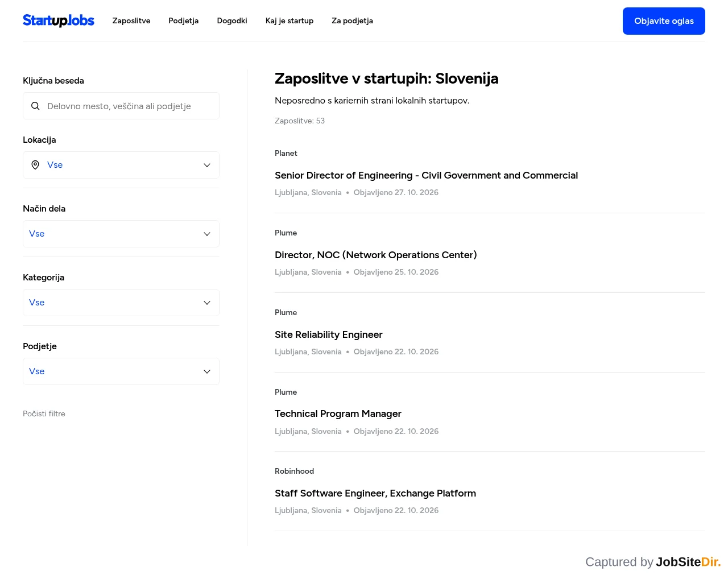This screenshot has width=728, height=579.
Task: Open the Kaj je startup page
Action: 289,20
